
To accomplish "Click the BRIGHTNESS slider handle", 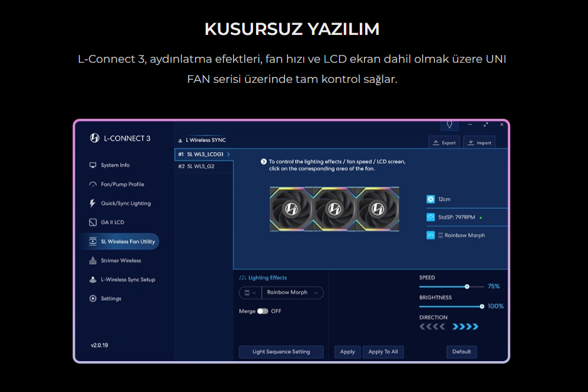I will [x=482, y=307].
